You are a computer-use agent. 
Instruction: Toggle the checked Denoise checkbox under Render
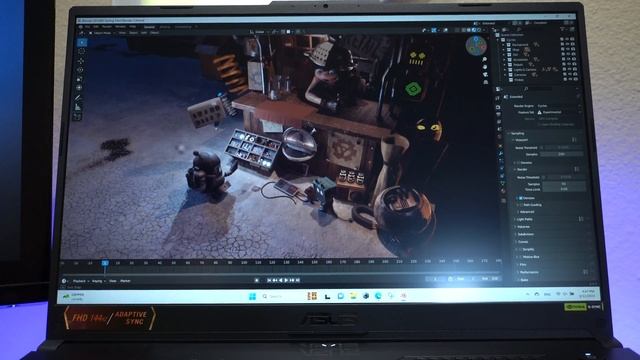[520, 198]
